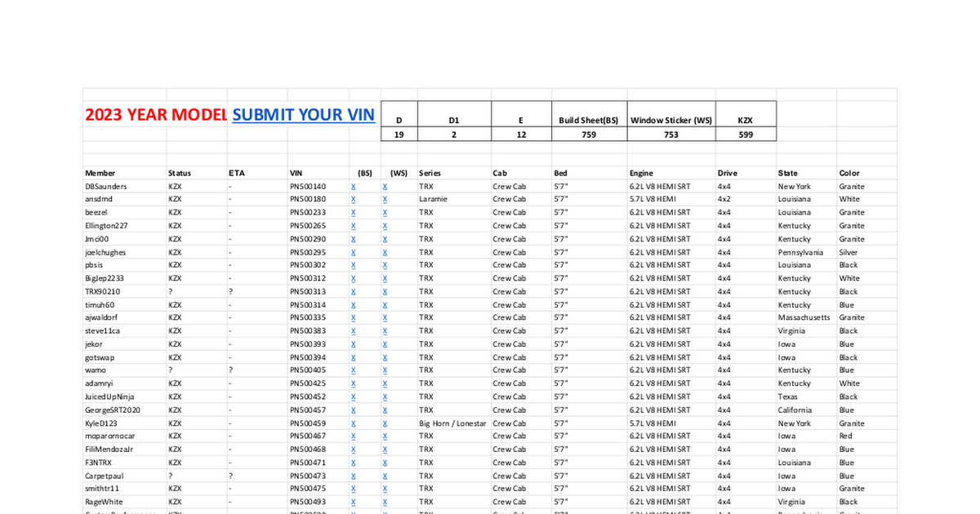
Task: Open the window sticker link for ansdmd
Action: coord(385,200)
